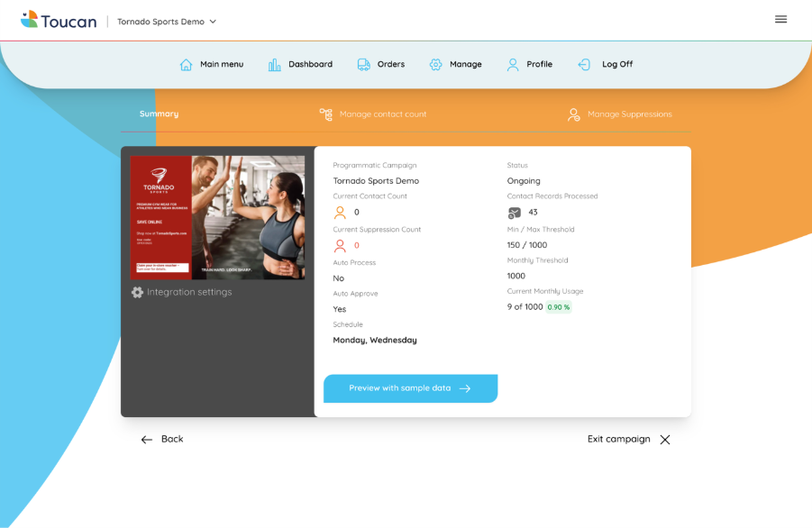Select the Exit campaign link
This screenshot has height=528, width=812.
tap(618, 439)
